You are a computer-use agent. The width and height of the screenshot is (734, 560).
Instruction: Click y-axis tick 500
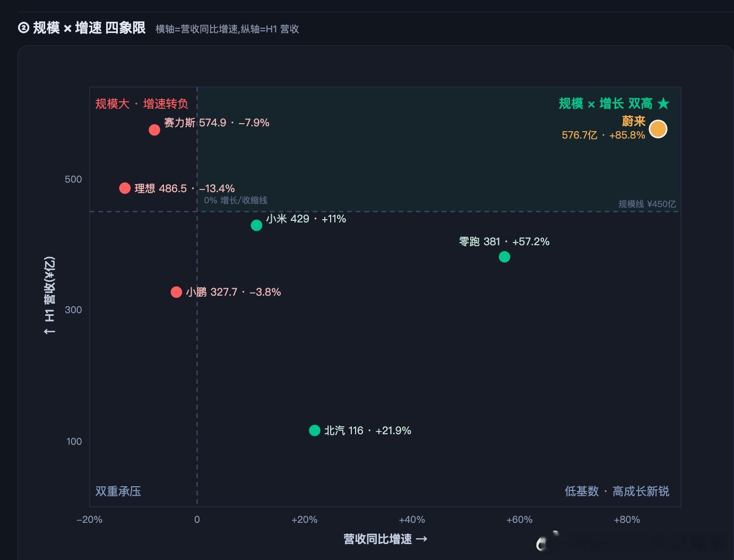pos(73,179)
